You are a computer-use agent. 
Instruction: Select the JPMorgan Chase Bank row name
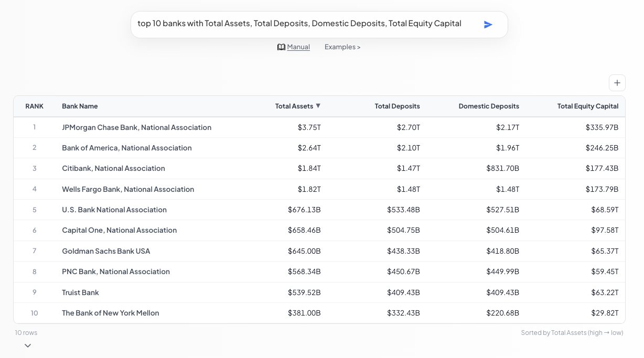point(136,127)
